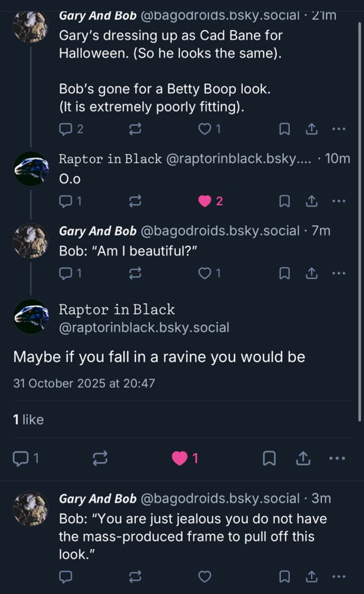Unlike the main 'fall in a ravine' post
The width and height of the screenshot is (364, 594).
point(180,459)
